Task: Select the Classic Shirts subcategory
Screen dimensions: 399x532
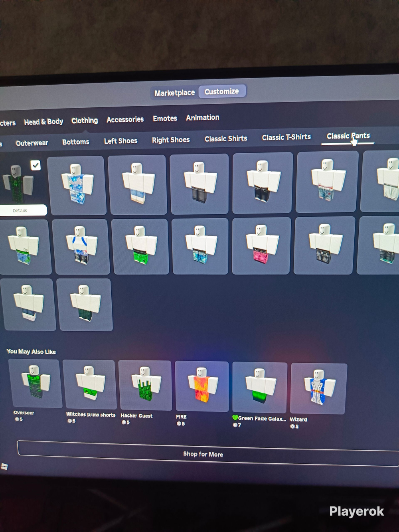Action: click(x=226, y=138)
